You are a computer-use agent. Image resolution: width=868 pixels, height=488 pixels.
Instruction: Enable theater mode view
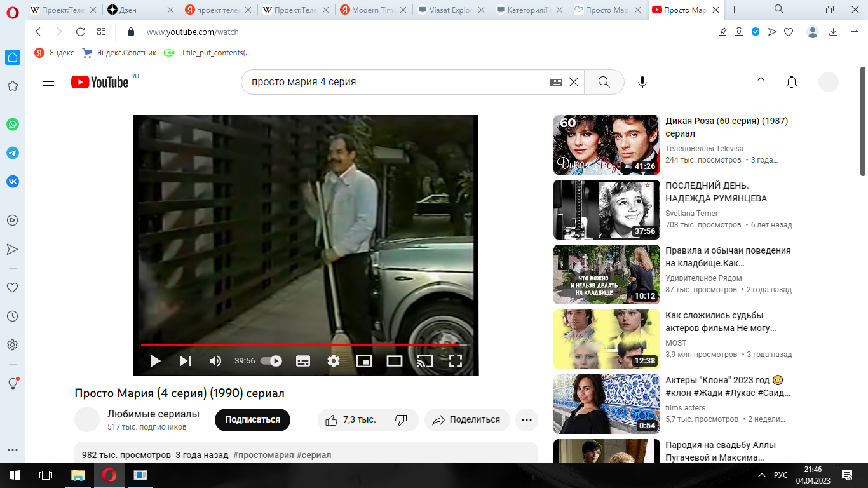[395, 361]
